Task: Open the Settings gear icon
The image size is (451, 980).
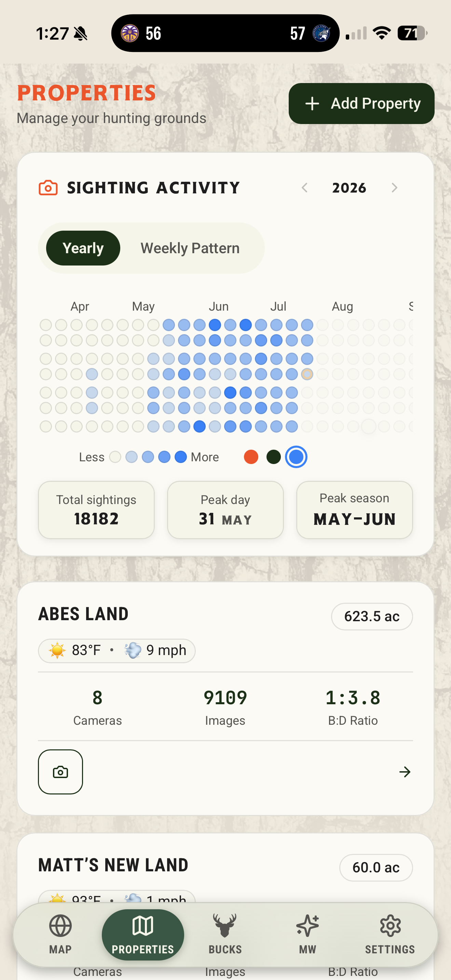Action: [390, 925]
